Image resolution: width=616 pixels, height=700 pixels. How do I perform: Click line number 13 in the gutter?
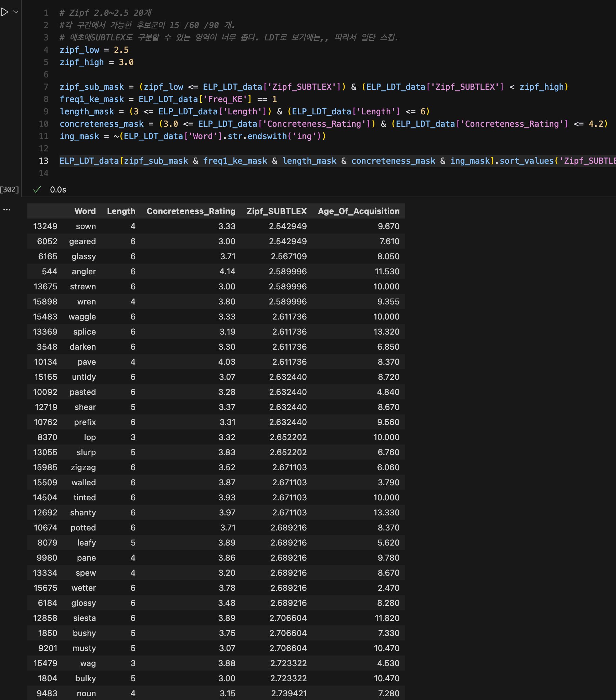point(43,161)
